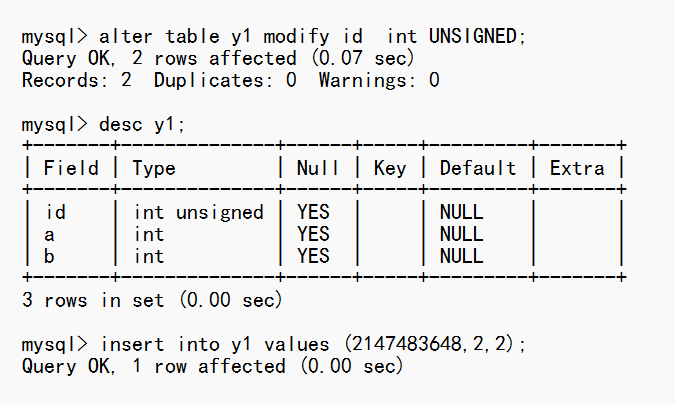Click the 'b' field row
675x405 pixels.
click(x=49, y=256)
